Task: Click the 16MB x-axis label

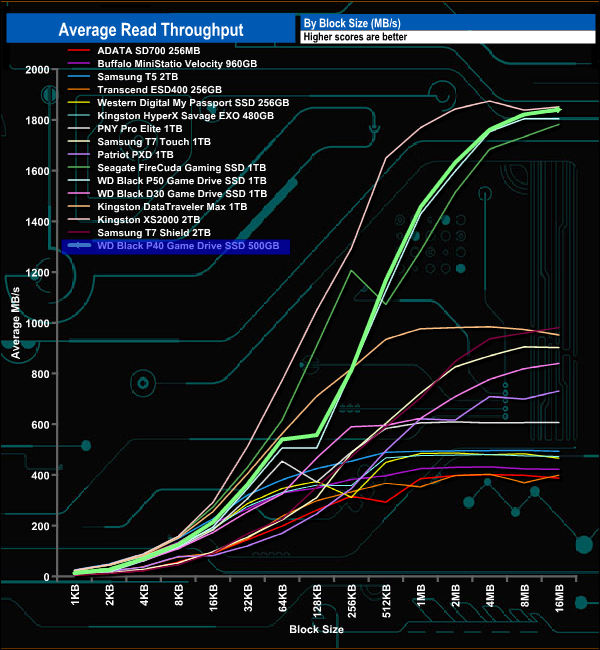Action: [559, 598]
